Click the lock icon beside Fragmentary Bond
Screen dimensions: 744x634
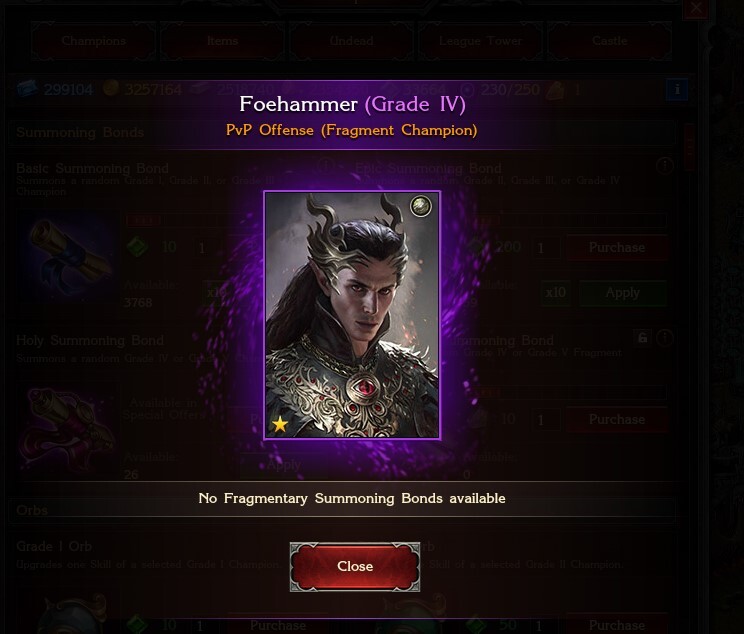tap(642, 338)
